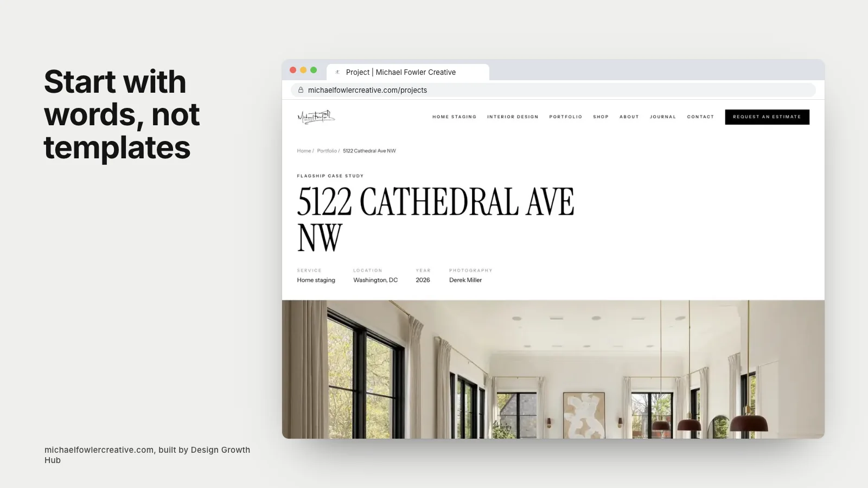Click the michaelfowlercreative.com/projects address field
The height and width of the screenshot is (488, 868).
(x=553, y=90)
